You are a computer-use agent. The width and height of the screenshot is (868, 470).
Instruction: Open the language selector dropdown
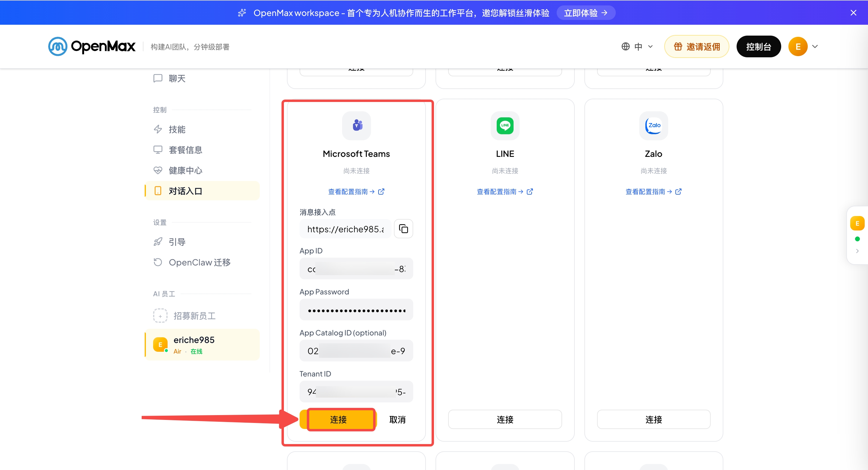tap(637, 46)
